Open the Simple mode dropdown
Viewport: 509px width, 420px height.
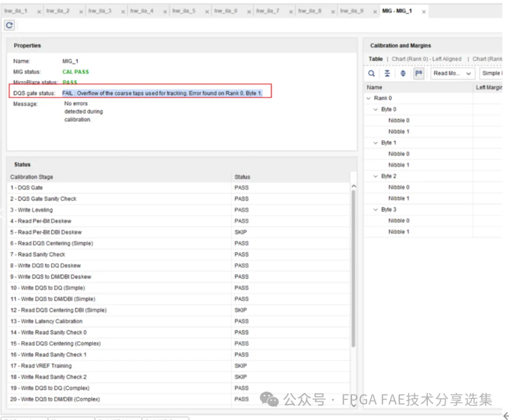[491, 73]
